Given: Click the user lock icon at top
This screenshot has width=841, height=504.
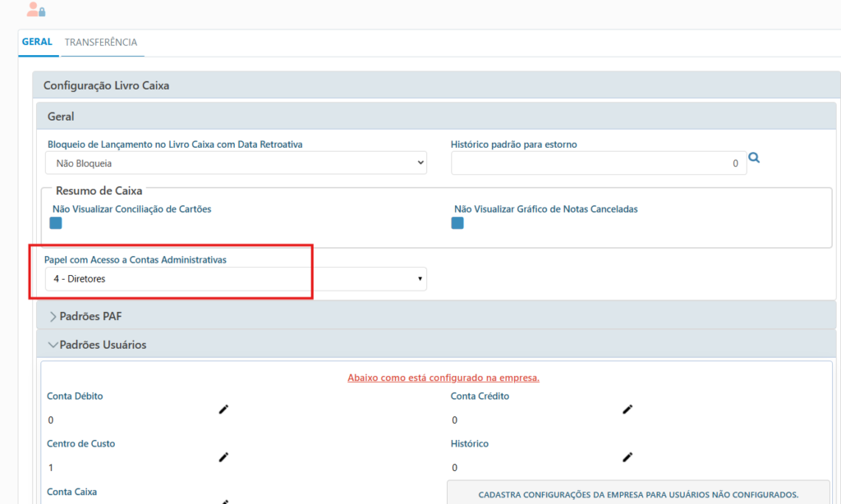Looking at the screenshot, I should click(35, 10).
